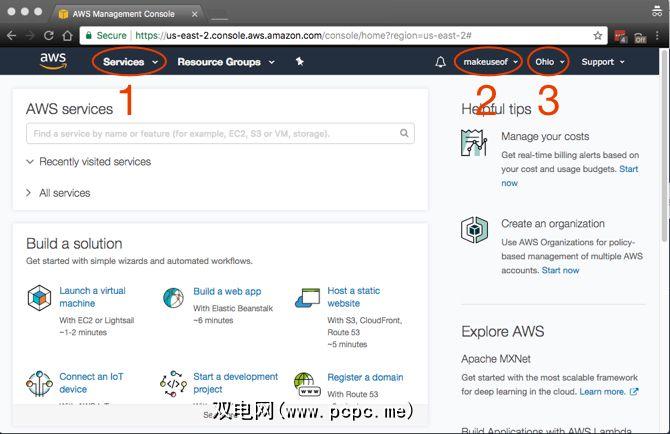670x434 pixels.
Task: Click the red extension icon in toolbar
Action: coord(620,36)
